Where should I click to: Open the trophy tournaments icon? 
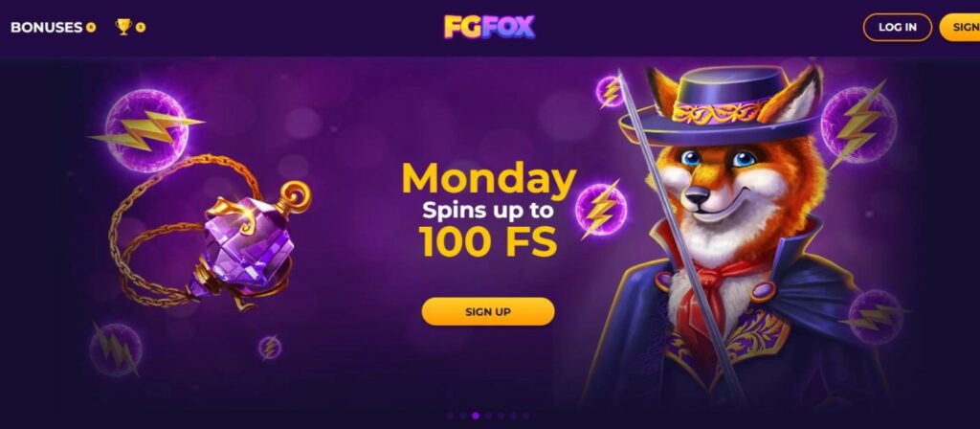click(x=123, y=27)
